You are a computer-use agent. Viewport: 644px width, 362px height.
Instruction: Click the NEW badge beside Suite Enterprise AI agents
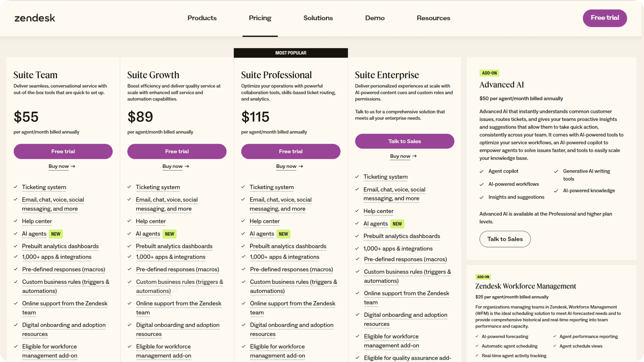397,224
